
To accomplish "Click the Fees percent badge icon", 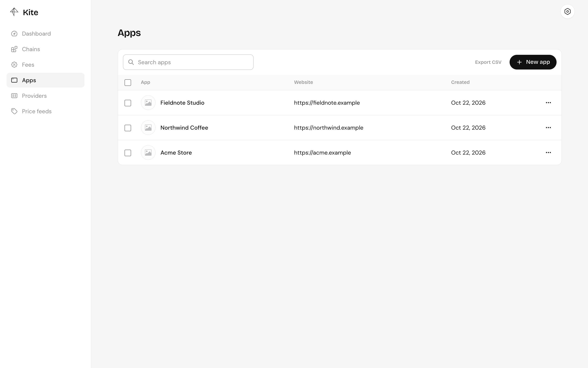I will (x=14, y=65).
